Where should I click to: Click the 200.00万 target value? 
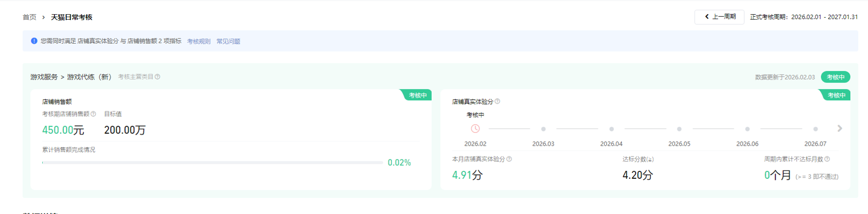point(125,130)
